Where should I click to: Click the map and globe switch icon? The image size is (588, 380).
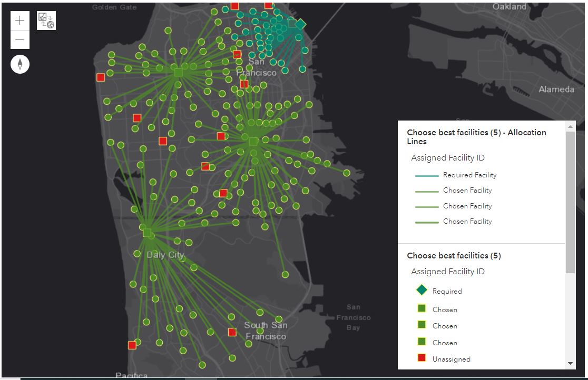coord(46,21)
